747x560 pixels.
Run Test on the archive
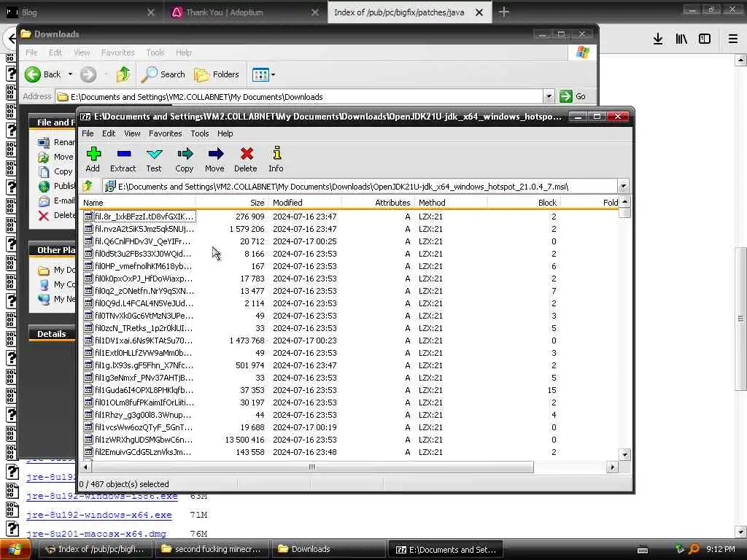[154, 160]
